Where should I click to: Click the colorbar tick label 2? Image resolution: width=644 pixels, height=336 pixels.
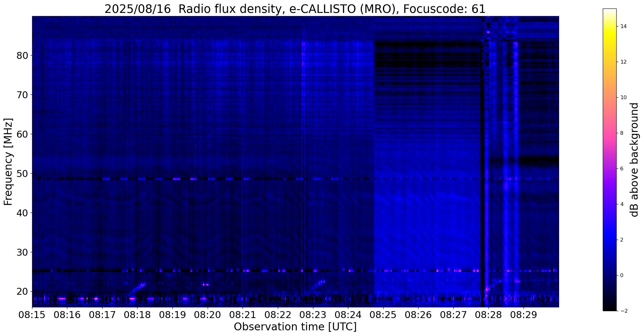tap(621, 240)
